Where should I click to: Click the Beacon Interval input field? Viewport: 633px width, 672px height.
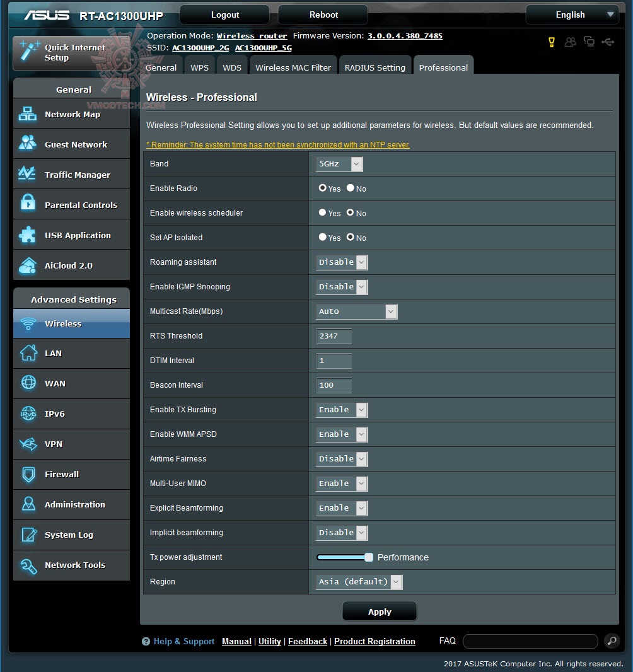334,385
